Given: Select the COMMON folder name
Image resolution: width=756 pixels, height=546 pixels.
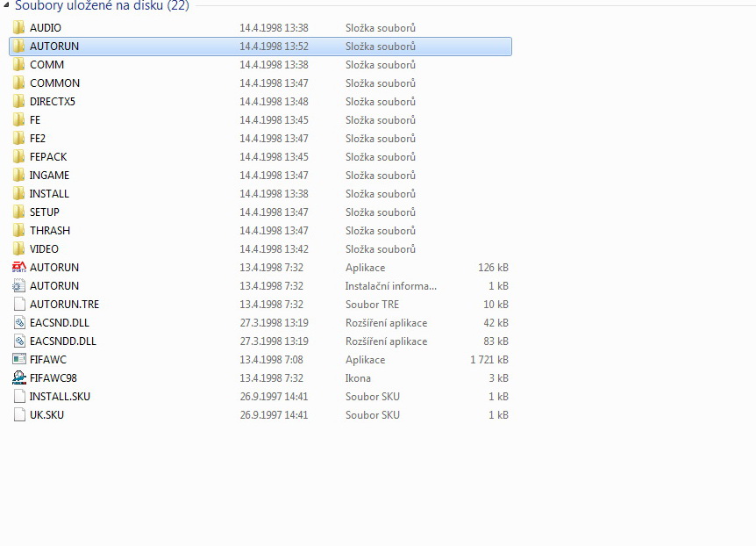Looking at the screenshot, I should click(54, 83).
